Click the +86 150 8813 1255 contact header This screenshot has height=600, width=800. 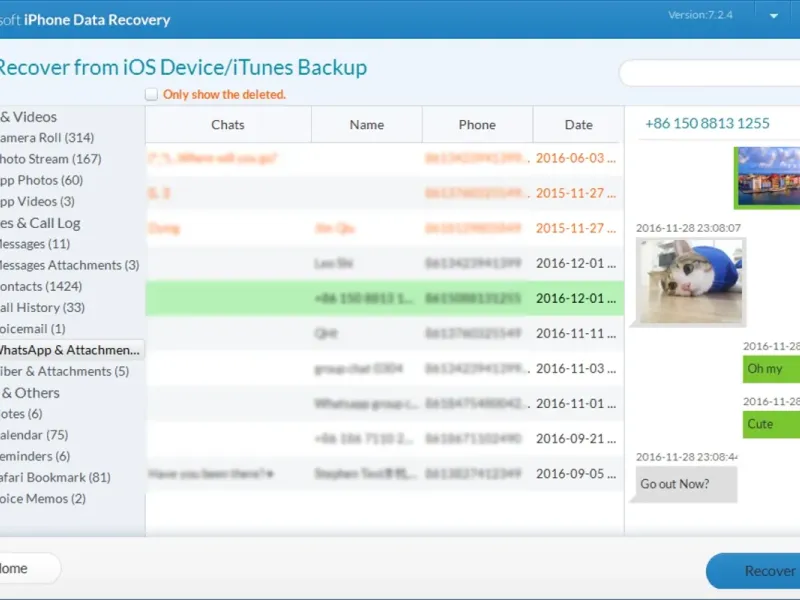pyautogui.click(x=707, y=123)
